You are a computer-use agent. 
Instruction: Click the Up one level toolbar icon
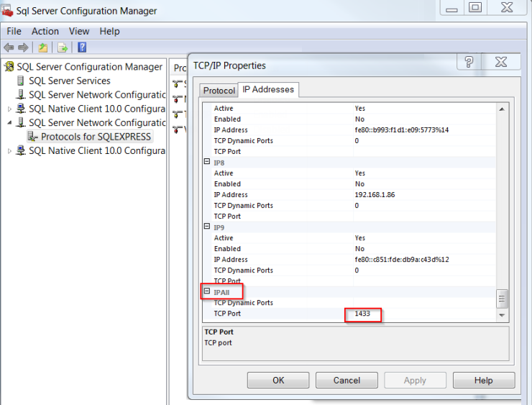click(x=43, y=47)
